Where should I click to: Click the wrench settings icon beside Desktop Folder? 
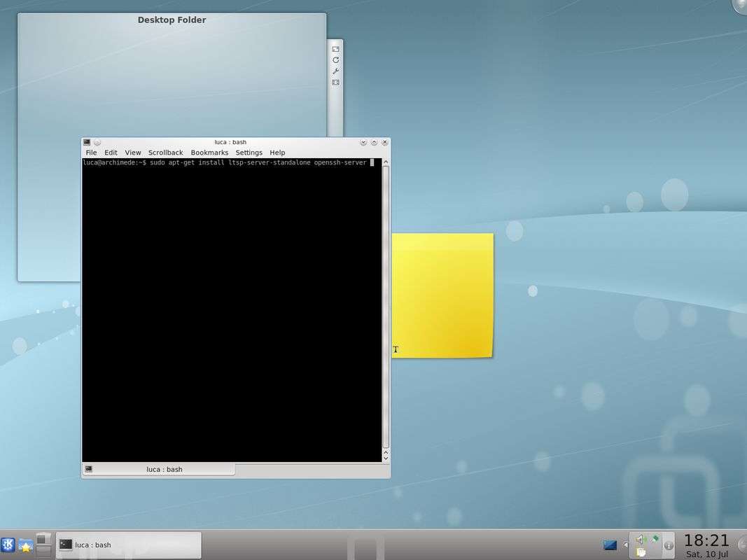[335, 71]
